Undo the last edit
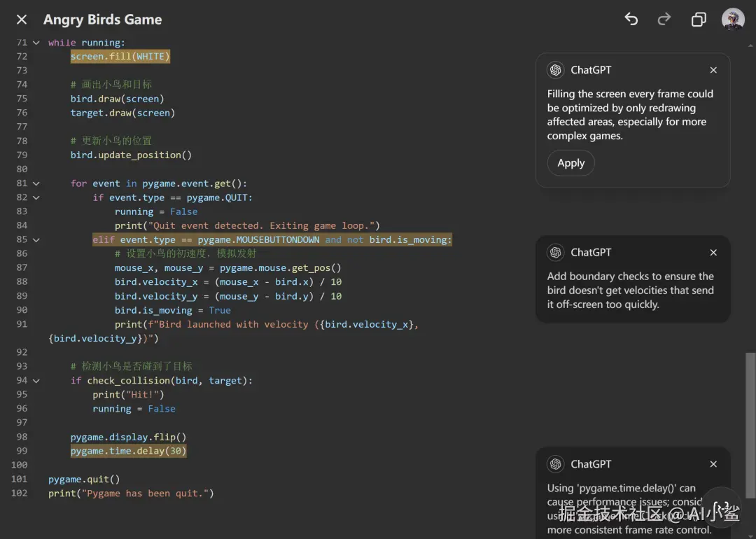Viewport: 756px width, 539px height. [x=631, y=20]
